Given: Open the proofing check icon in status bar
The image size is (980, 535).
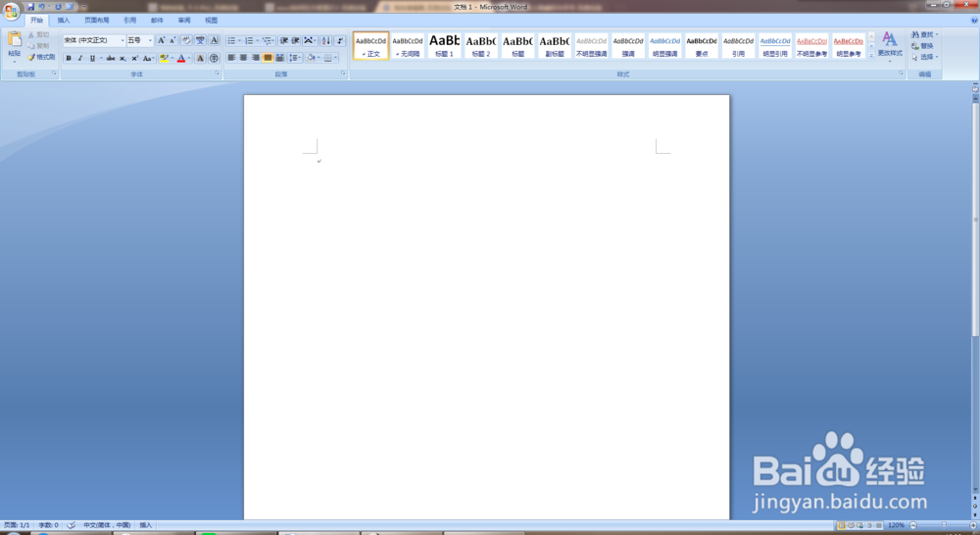Looking at the screenshot, I should coord(72,525).
